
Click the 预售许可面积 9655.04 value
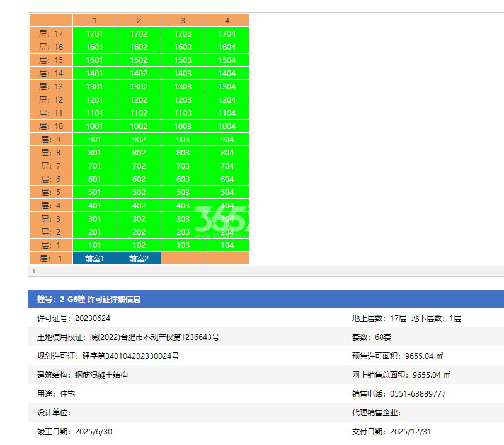(x=424, y=356)
